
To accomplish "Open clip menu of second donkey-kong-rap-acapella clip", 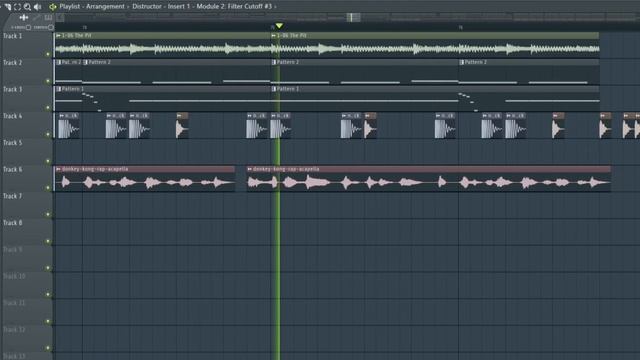I will 249,169.
